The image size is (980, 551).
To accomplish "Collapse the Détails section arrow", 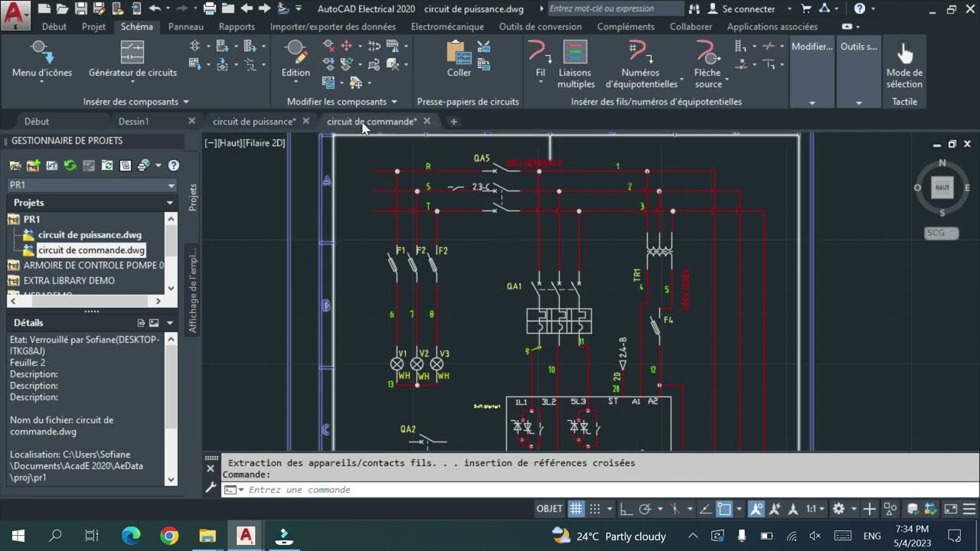I will (x=170, y=323).
